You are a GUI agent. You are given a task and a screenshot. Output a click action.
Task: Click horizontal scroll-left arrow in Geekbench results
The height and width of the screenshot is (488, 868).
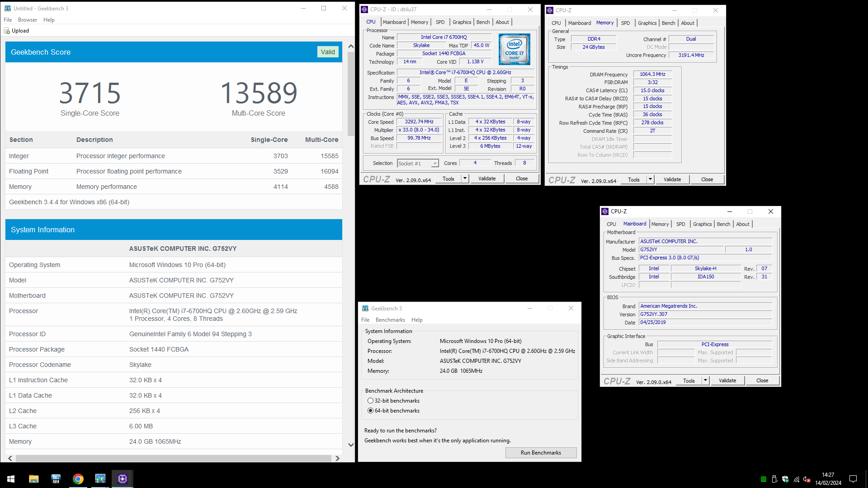click(x=10, y=458)
